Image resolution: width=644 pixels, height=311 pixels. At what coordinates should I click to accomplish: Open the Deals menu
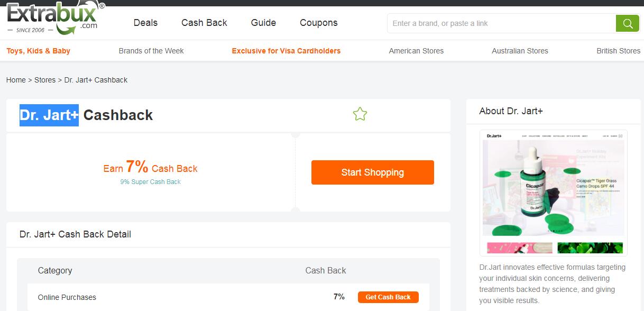point(145,23)
